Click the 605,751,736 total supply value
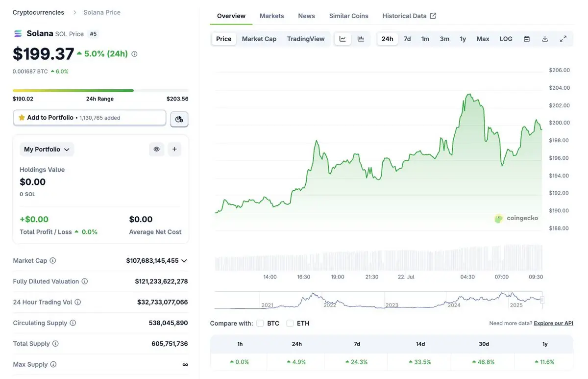588x379 pixels. point(170,344)
